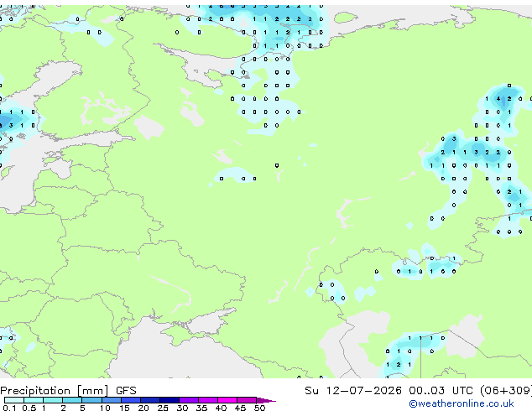The image size is (532, 411).
Task: Click the legend swatch between 0.1 and 0.5
Action: click(x=14, y=400)
